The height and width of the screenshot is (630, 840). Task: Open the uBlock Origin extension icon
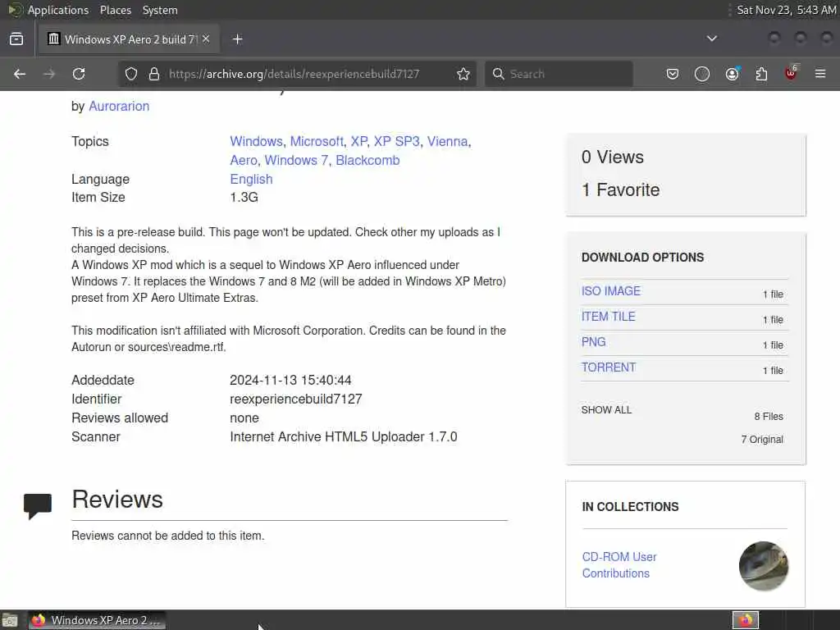click(792, 73)
